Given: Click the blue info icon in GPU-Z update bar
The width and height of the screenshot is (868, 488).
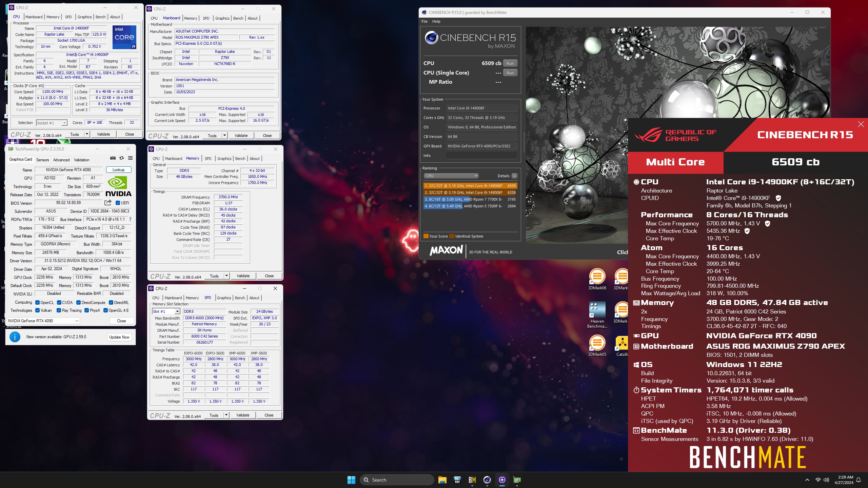Looking at the screenshot, I should coord(15,337).
